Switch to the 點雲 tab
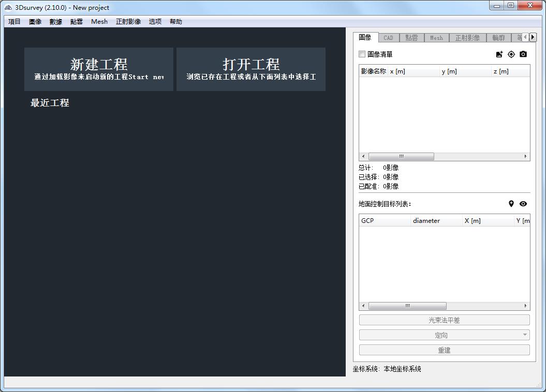 [412, 37]
